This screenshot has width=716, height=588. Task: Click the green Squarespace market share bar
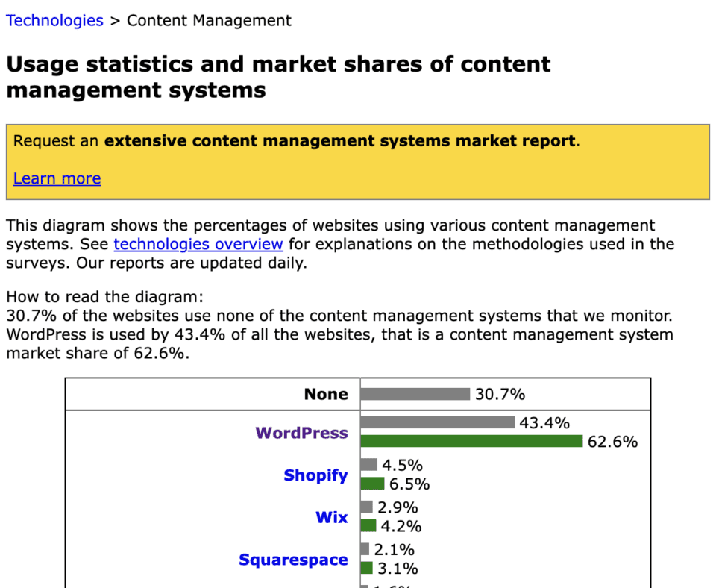(x=367, y=568)
